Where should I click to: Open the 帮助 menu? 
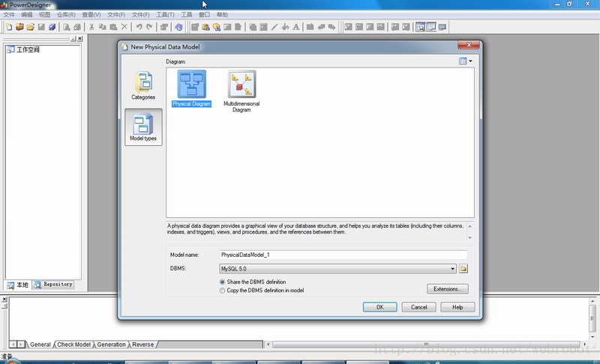(x=222, y=14)
